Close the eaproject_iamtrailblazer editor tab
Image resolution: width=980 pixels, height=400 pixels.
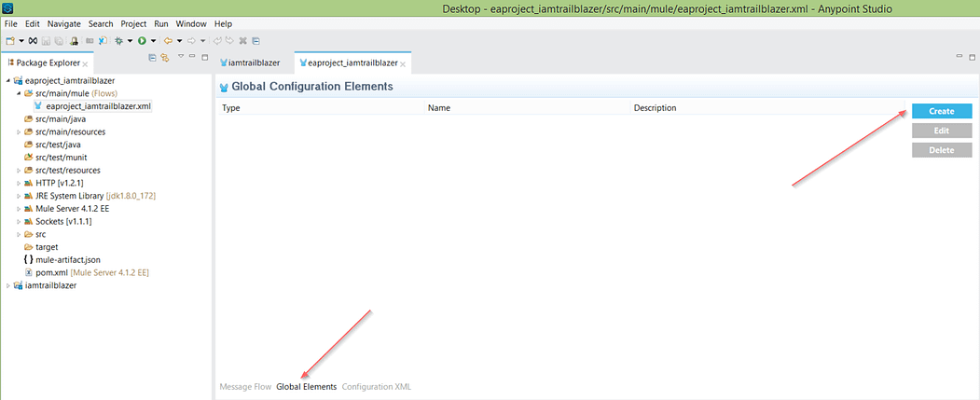(x=403, y=63)
